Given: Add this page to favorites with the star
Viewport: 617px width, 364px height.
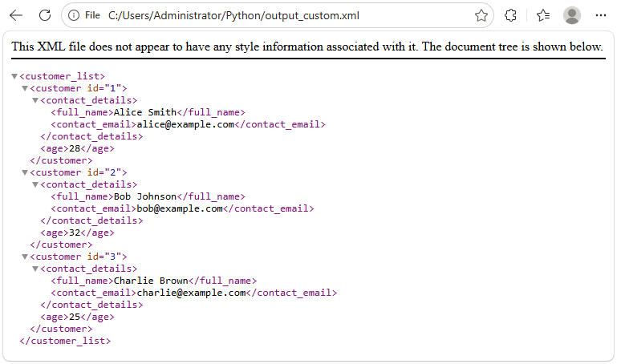Looking at the screenshot, I should [481, 15].
